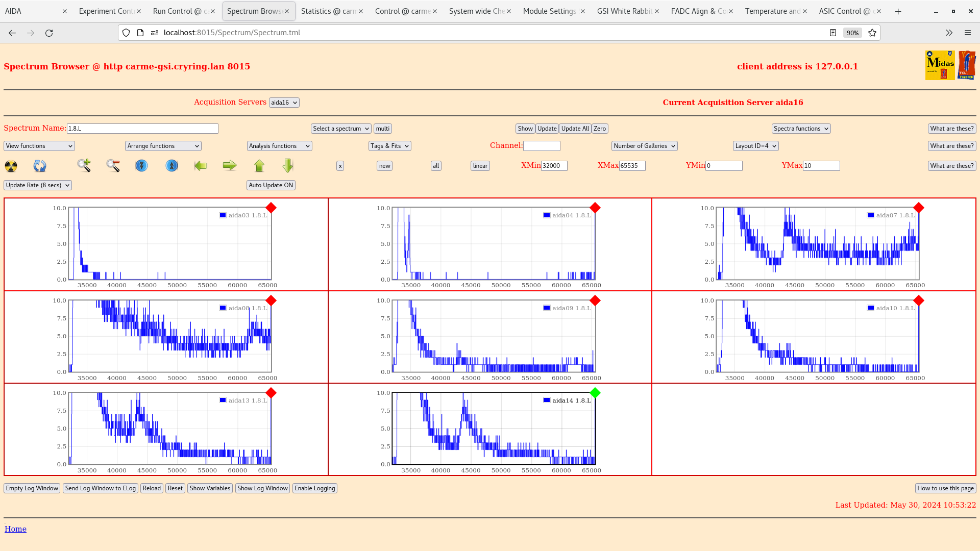Expand the Update Rate (8 secs) dropdown
Image resolution: width=980 pixels, height=551 pixels.
point(38,185)
